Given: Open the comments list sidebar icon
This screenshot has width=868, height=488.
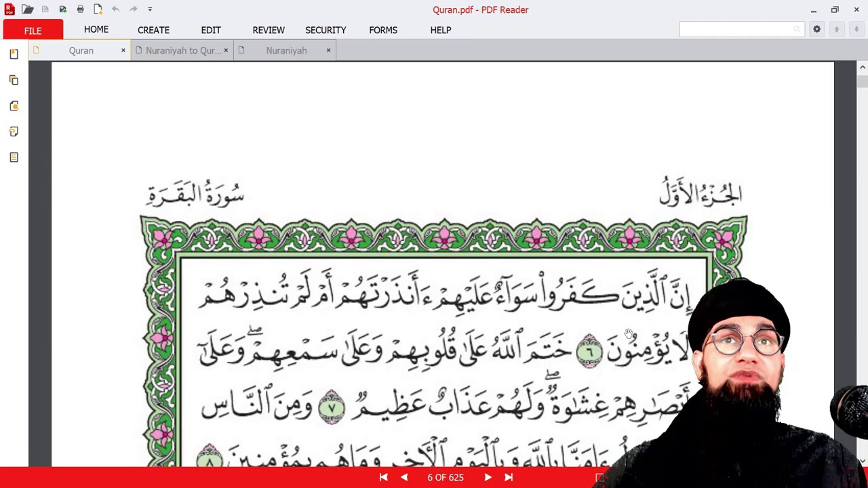Looking at the screenshot, I should coord(14,157).
